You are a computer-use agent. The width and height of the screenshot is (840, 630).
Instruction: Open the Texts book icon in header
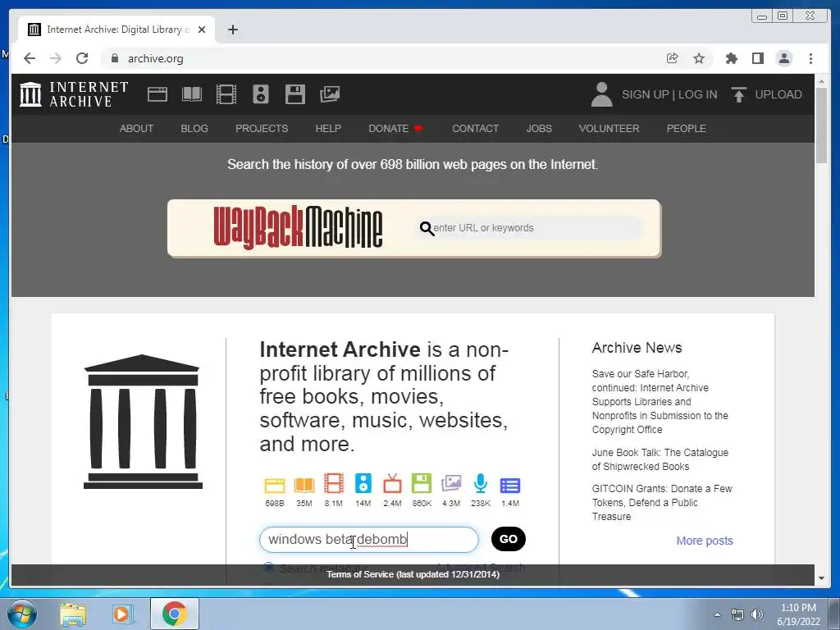tap(192, 94)
